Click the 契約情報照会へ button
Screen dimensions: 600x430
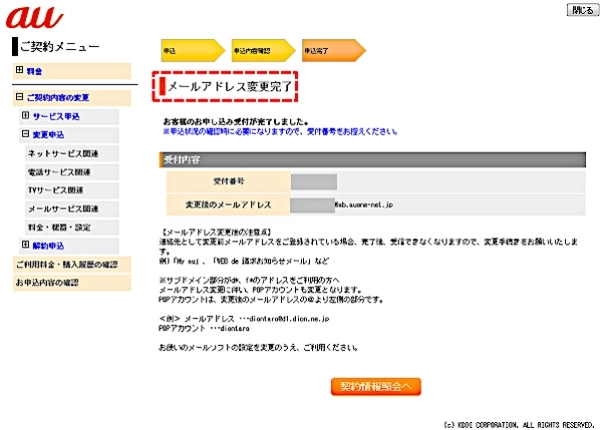tap(376, 385)
